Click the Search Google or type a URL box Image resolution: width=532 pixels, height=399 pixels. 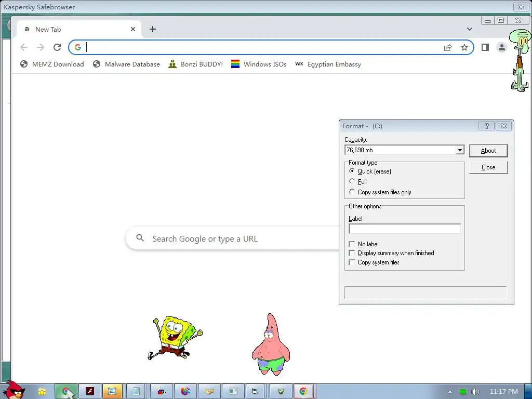tap(232, 238)
